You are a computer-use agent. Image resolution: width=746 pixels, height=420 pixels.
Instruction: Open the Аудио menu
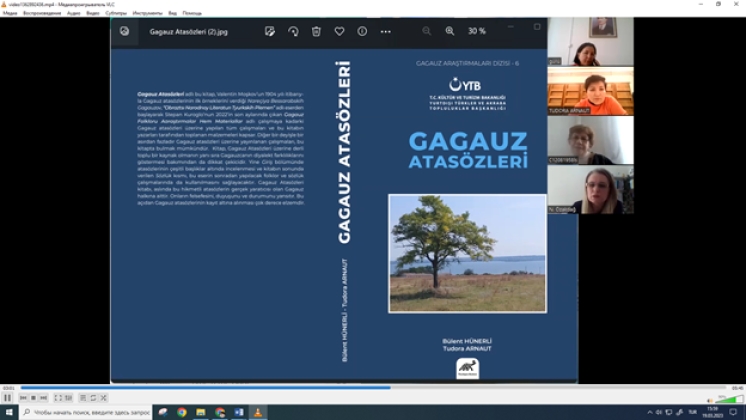pos(74,13)
